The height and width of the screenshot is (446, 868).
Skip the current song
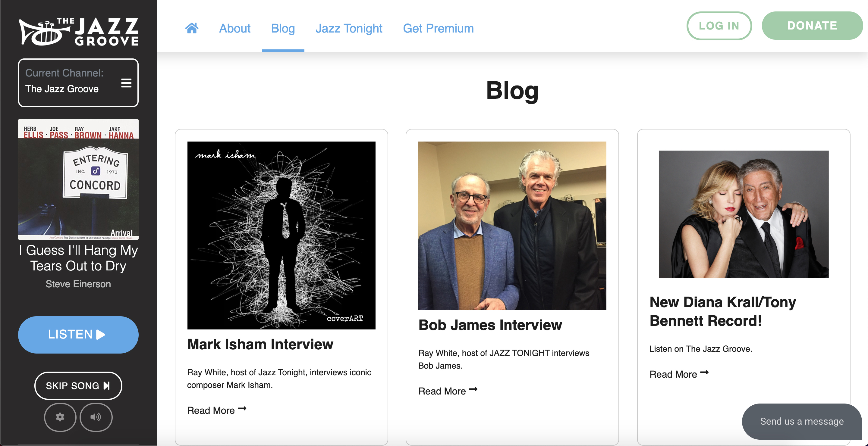click(78, 385)
